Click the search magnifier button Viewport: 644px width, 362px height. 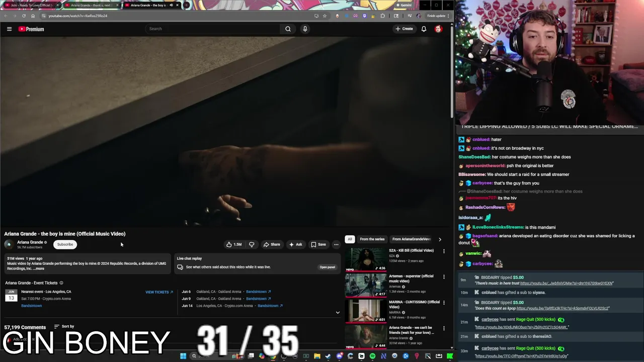288,29
